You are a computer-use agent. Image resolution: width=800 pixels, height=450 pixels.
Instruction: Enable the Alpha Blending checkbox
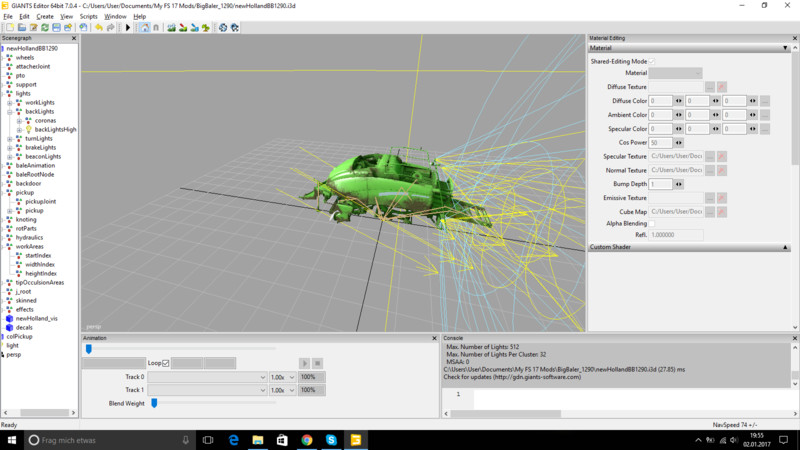653,223
